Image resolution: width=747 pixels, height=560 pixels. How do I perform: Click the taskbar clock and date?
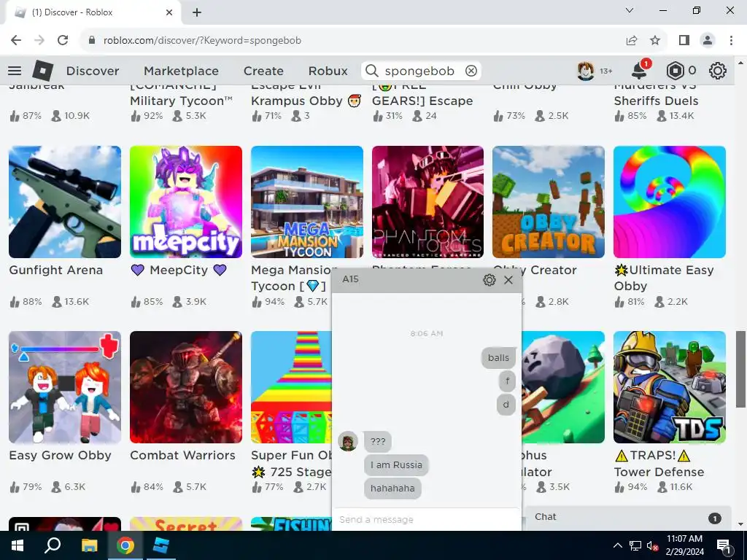(684, 545)
